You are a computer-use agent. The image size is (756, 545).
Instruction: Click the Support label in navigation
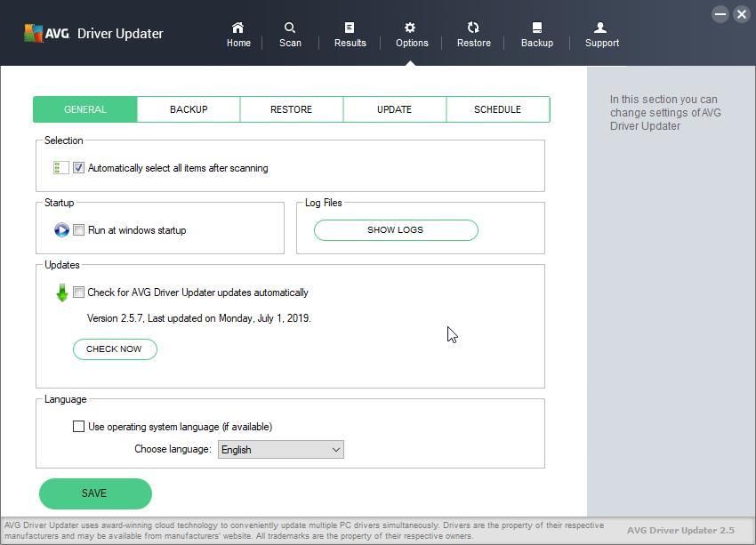click(602, 43)
